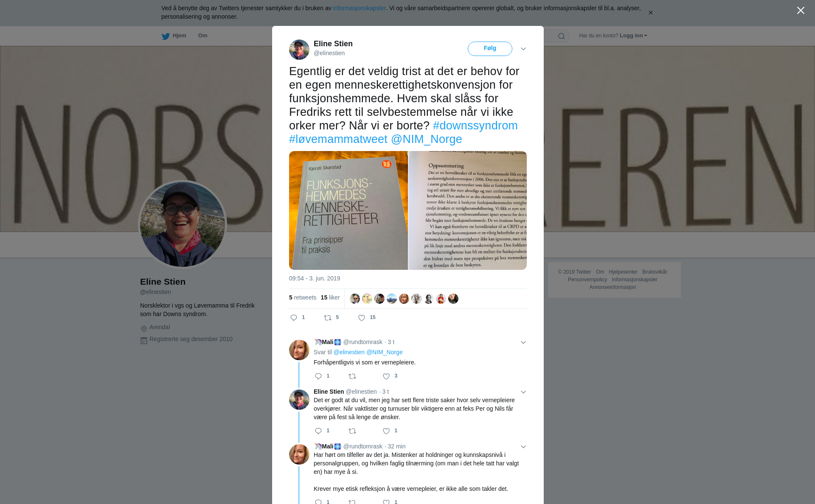Dismiss the cookie notice banner
815x504 pixels.
click(650, 13)
